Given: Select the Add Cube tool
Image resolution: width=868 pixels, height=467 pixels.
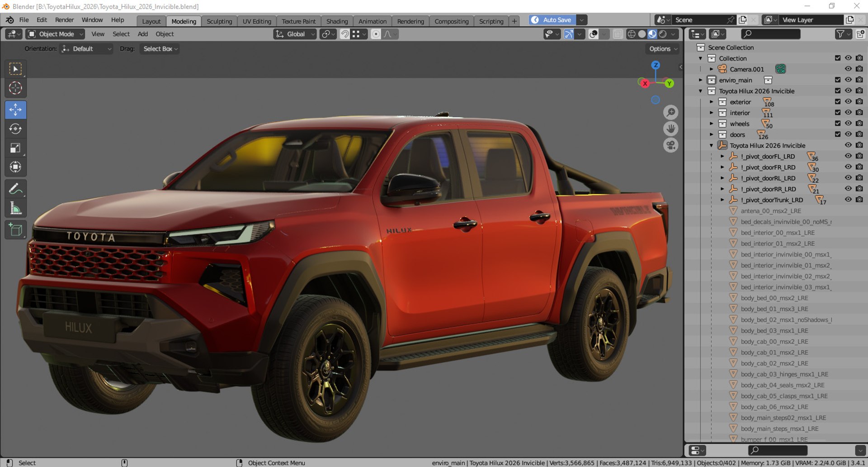Looking at the screenshot, I should (15, 230).
